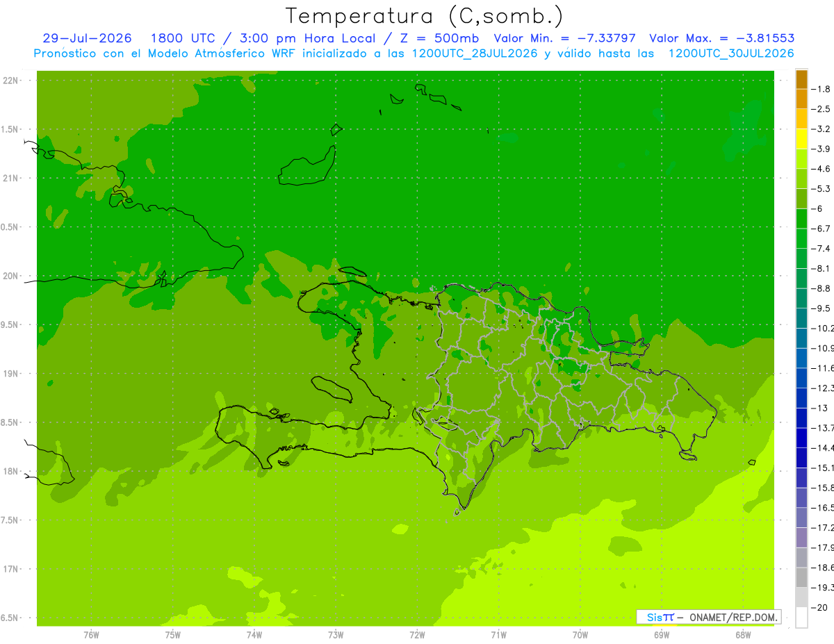Click the "22N" latitude label
834x644 pixels.
point(11,81)
